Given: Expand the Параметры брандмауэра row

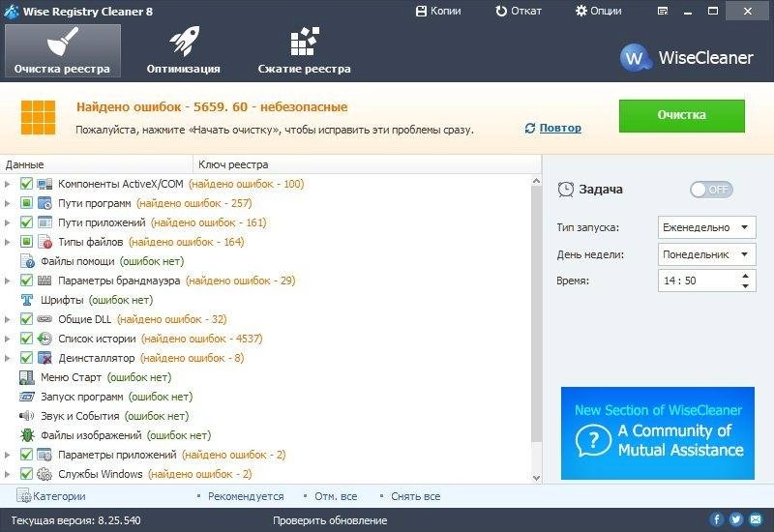Looking at the screenshot, I should [x=7, y=281].
